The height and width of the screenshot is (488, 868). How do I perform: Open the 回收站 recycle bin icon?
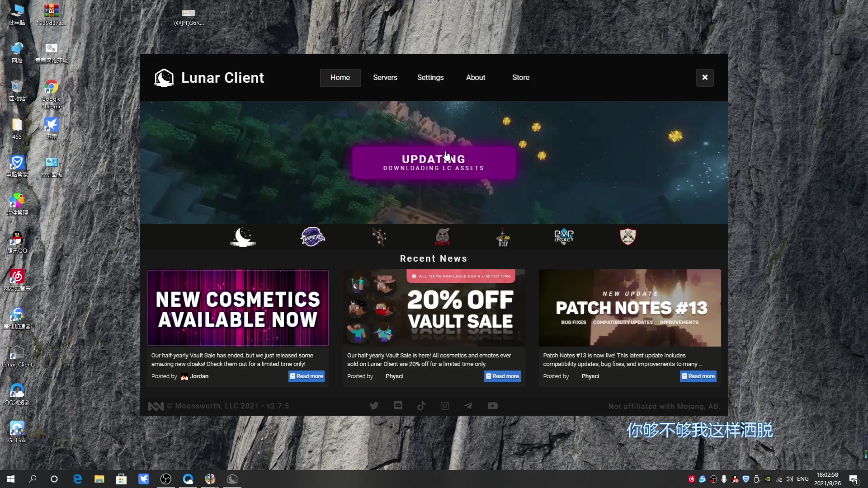(17, 90)
